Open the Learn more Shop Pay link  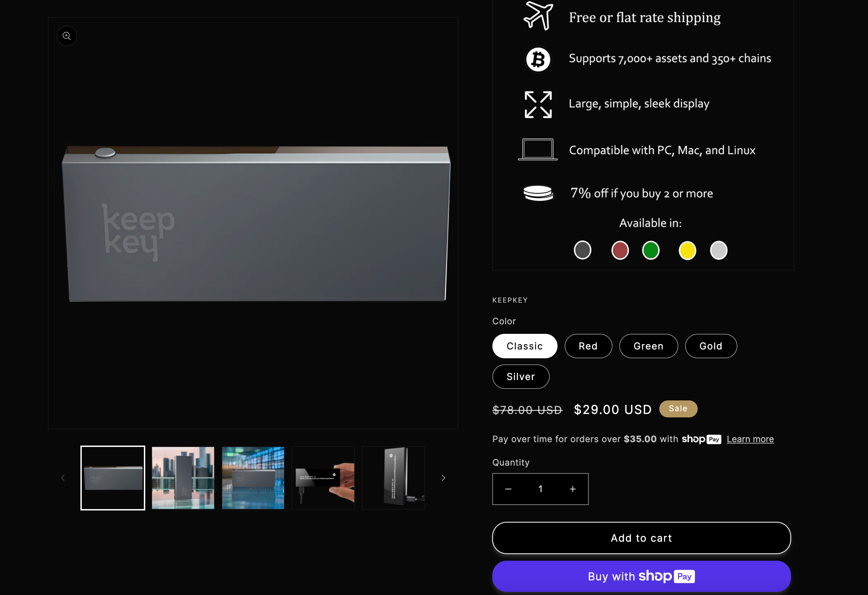click(x=750, y=438)
